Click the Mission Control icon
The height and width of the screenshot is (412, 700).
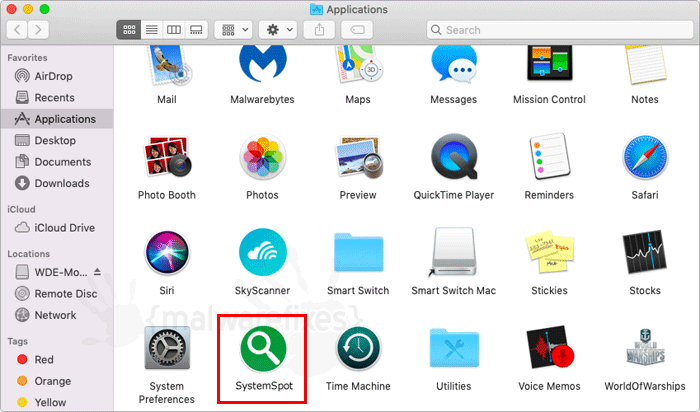[x=550, y=63]
